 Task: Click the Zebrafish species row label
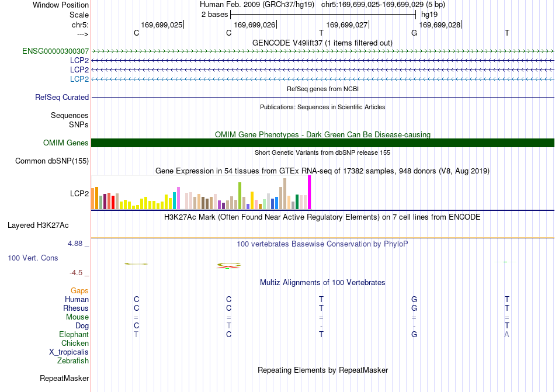73,361
